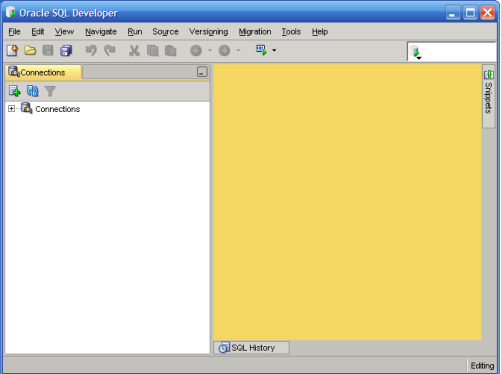Open the Tools menu
This screenshot has height=374, width=501.
[x=291, y=32]
